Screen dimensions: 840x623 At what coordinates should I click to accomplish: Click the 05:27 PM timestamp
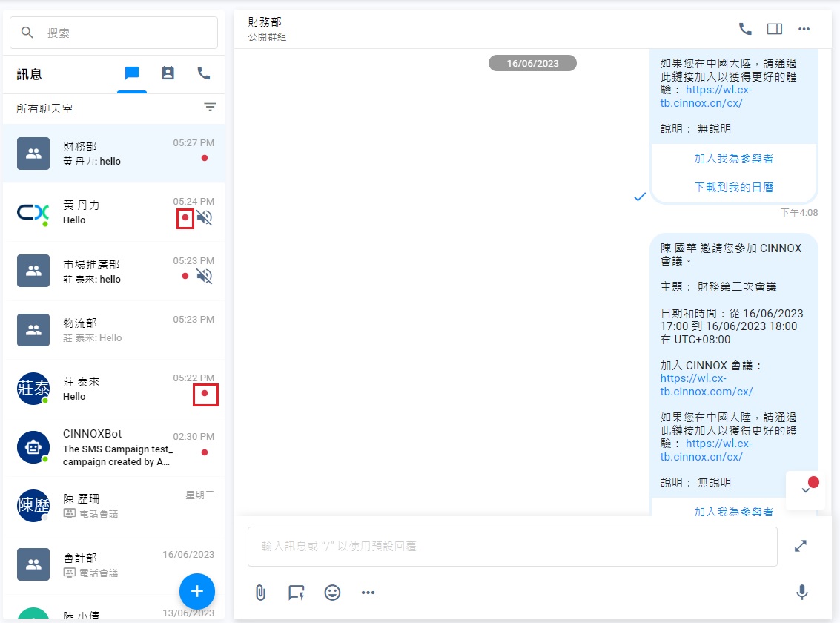tap(194, 143)
